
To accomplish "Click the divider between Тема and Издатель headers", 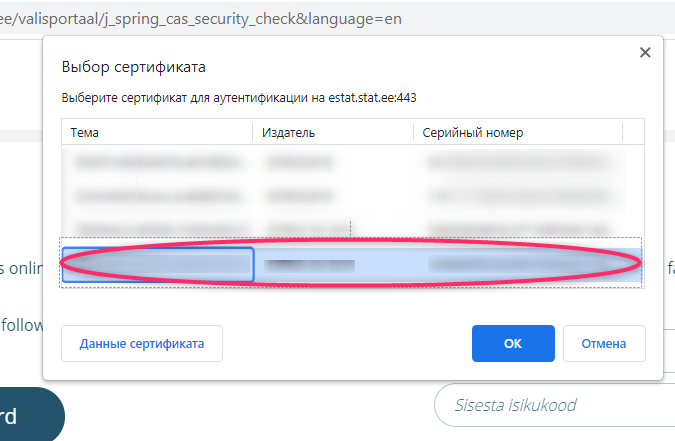I will click(253, 132).
